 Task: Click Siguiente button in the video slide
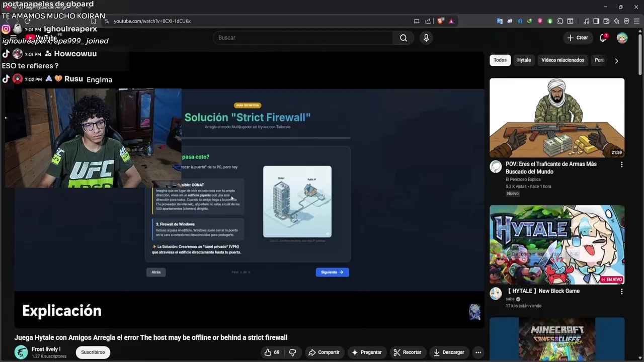coord(332,272)
